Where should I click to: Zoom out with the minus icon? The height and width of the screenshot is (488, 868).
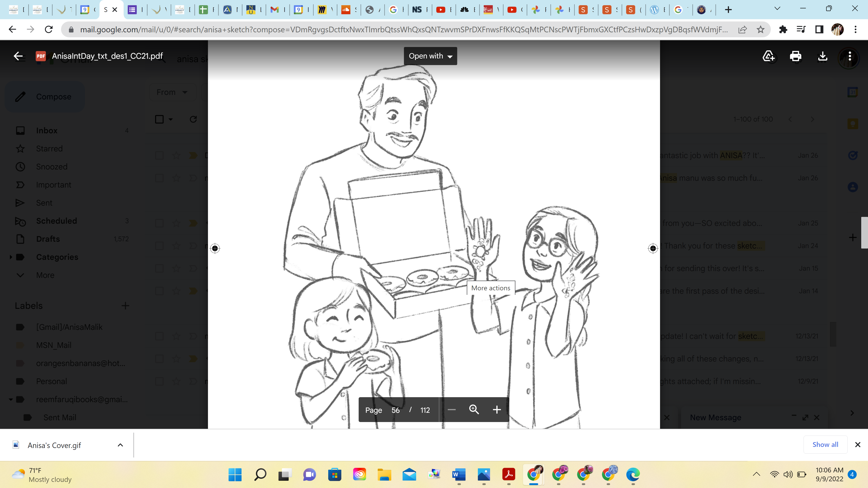click(452, 410)
